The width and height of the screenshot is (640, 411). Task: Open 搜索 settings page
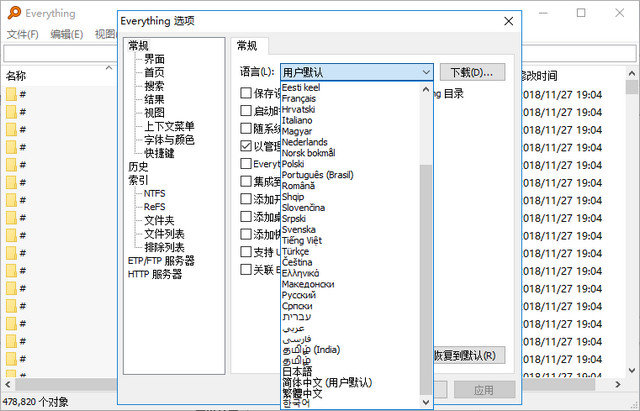pyautogui.click(x=154, y=86)
